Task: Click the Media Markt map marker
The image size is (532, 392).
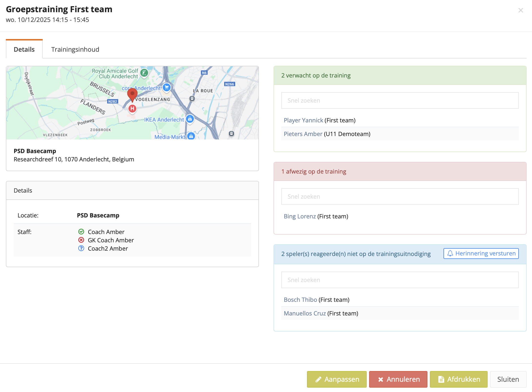Action: pos(191,136)
